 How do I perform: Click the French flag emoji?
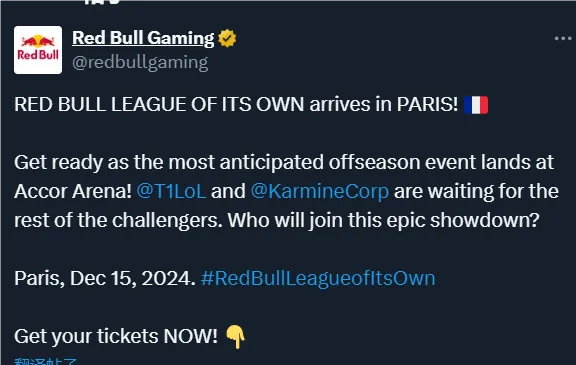476,105
